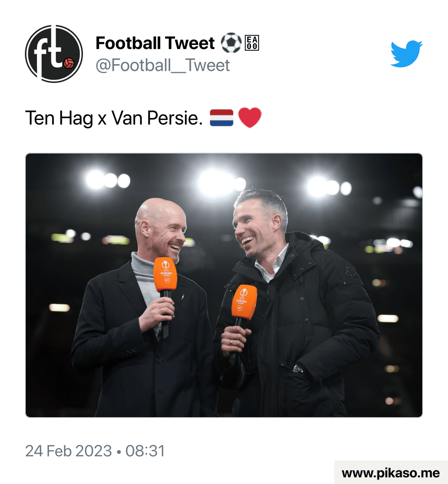Click the date "24 Feb 2023"

68,451
